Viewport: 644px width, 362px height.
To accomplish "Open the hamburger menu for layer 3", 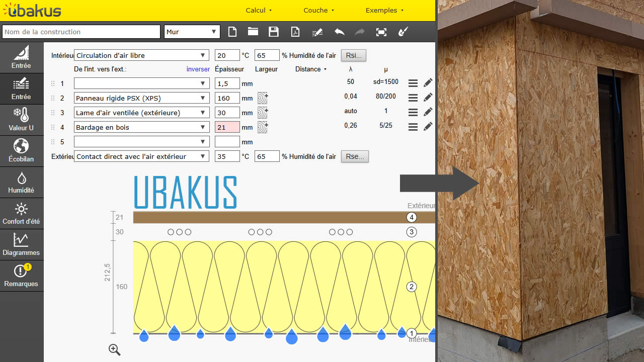I will pyautogui.click(x=413, y=113).
